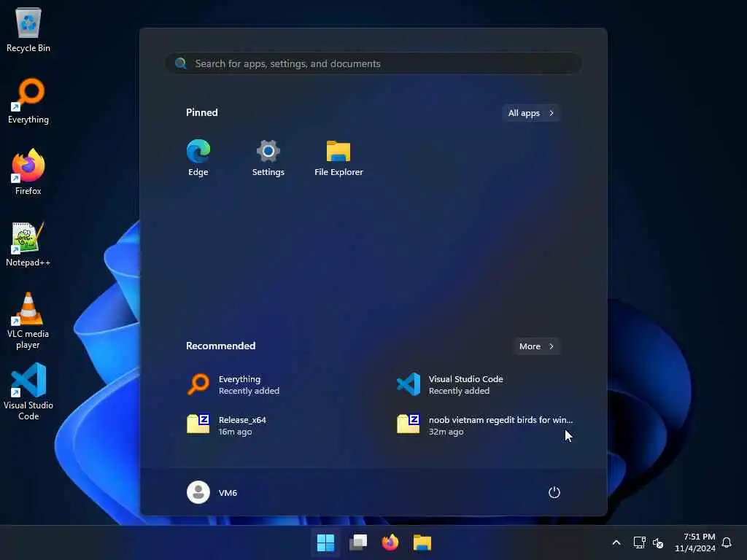Select Visual Studio Code desktop shortcut
Image resolution: width=747 pixels, height=560 pixels.
click(28, 392)
